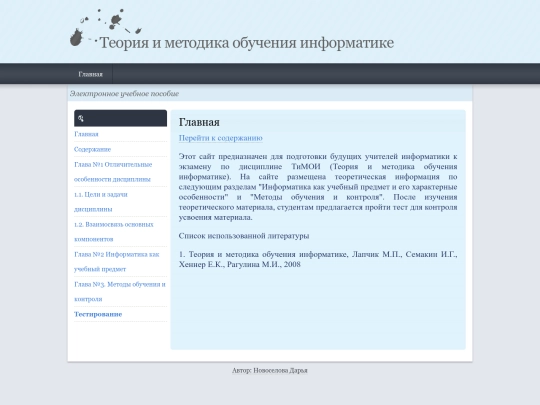Go to 'Глава №1 Отличительные особенности дисциплины'

pyautogui.click(x=113, y=172)
